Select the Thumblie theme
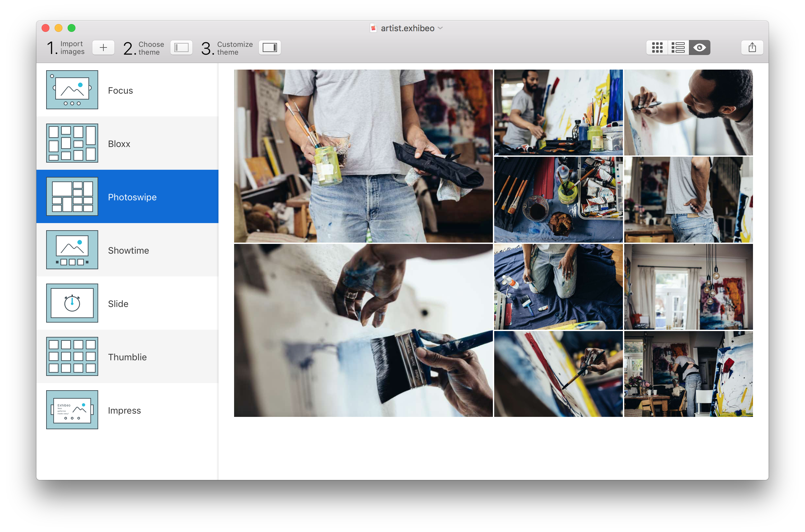Image resolution: width=805 pixels, height=532 pixels. click(129, 357)
